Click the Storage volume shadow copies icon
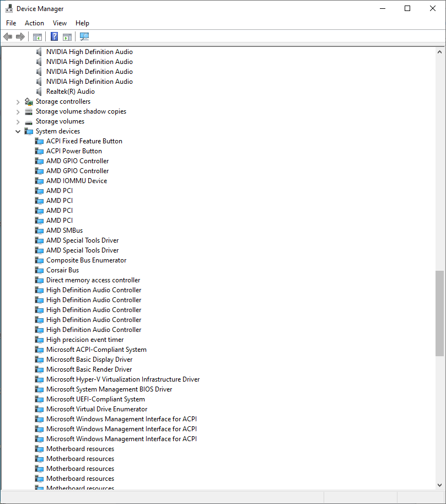Image resolution: width=446 pixels, height=504 pixels. (29, 111)
